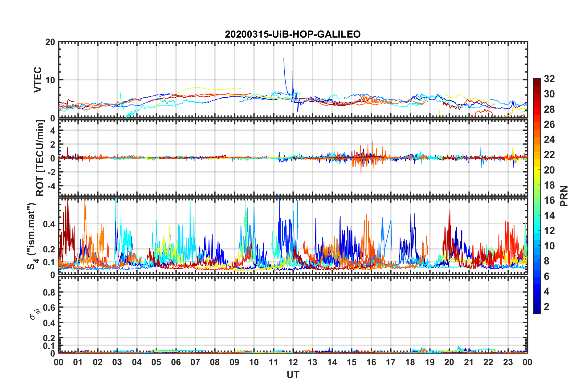The width and height of the screenshot is (586, 392).
Task: Click PRN colorbar tick label 16
Action: pyautogui.click(x=549, y=200)
